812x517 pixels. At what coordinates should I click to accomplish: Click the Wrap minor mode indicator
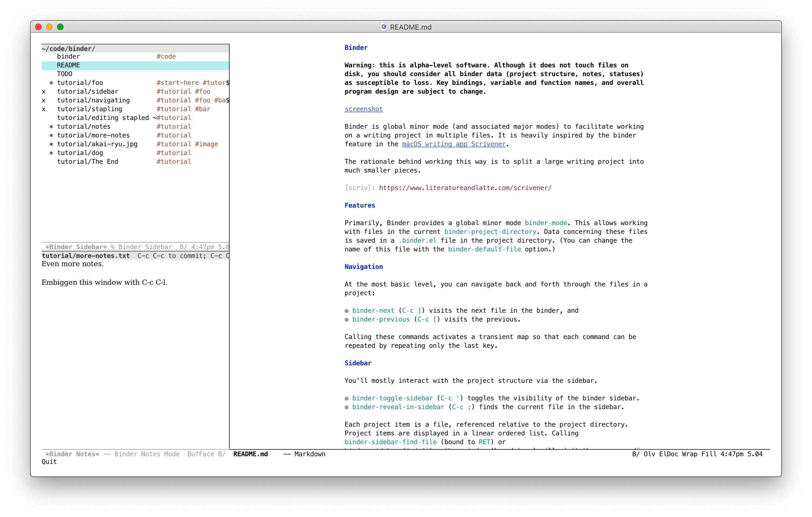coord(690,454)
